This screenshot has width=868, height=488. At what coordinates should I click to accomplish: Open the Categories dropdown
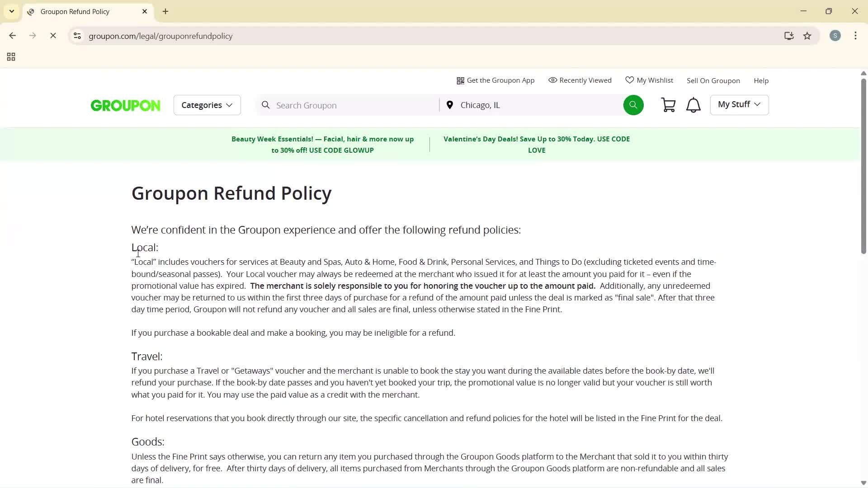point(207,104)
